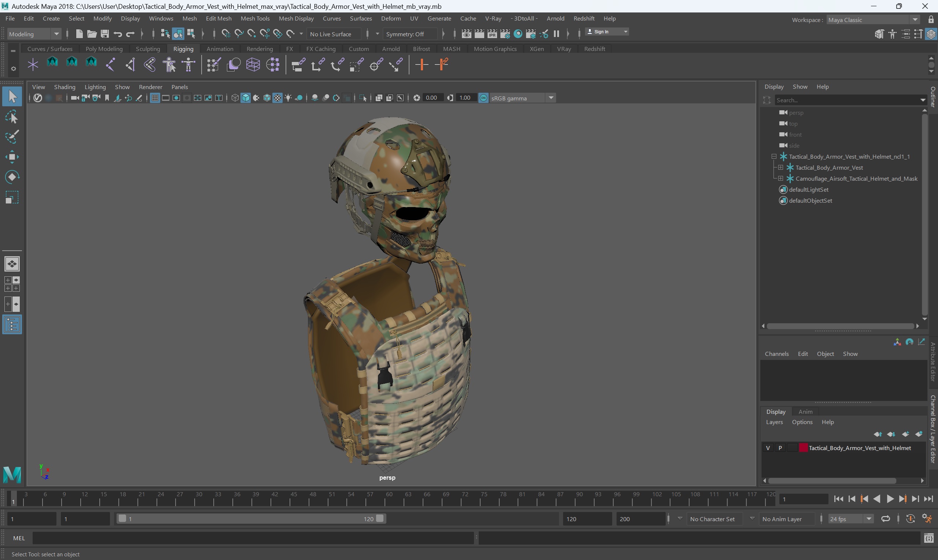Click the Create Lattice shelf icon
938x560 pixels.
click(x=253, y=65)
